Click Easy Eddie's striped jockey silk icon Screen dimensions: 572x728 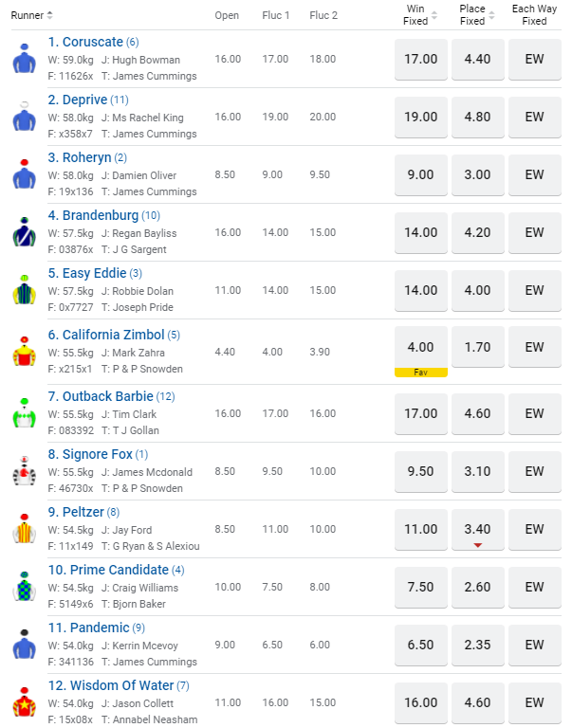click(24, 290)
